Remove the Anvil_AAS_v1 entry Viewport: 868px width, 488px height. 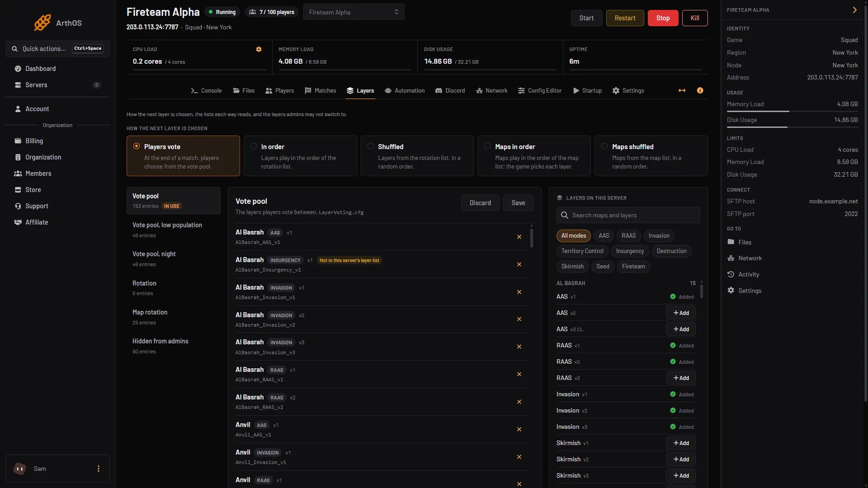click(519, 429)
